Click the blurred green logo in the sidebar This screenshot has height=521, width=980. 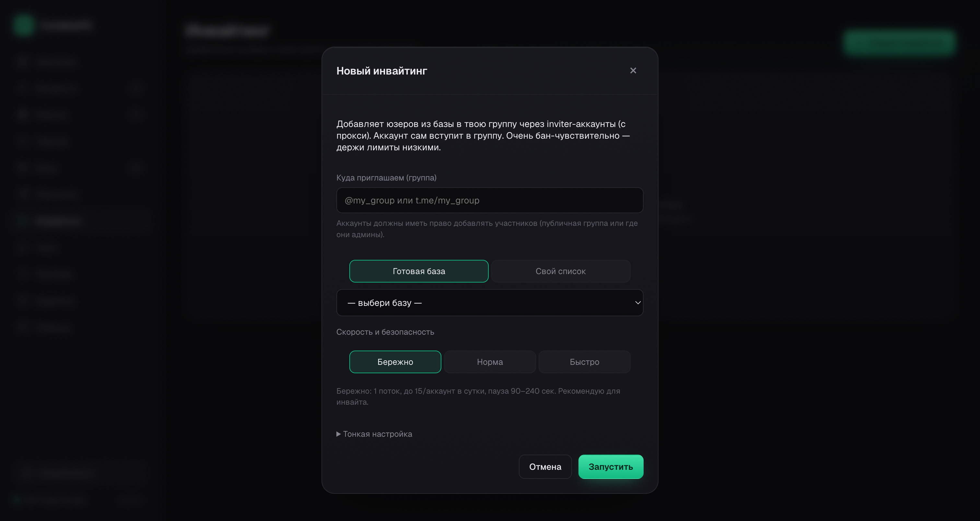(24, 25)
